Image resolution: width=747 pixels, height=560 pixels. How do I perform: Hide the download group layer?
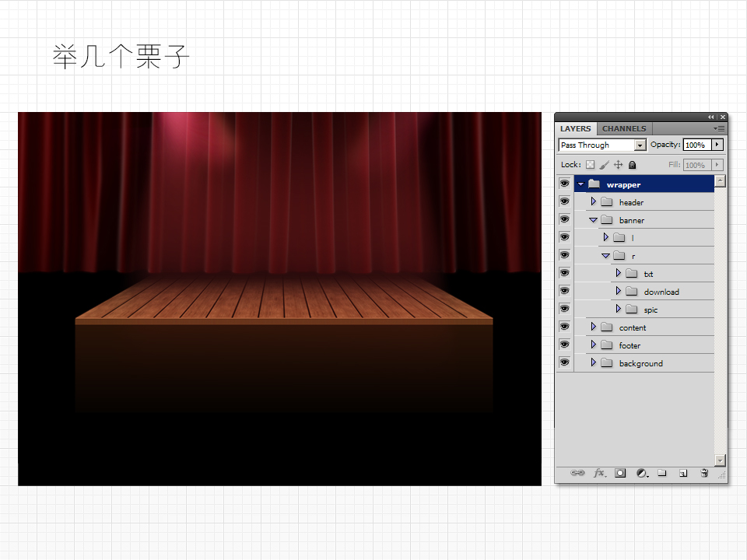pyautogui.click(x=564, y=292)
